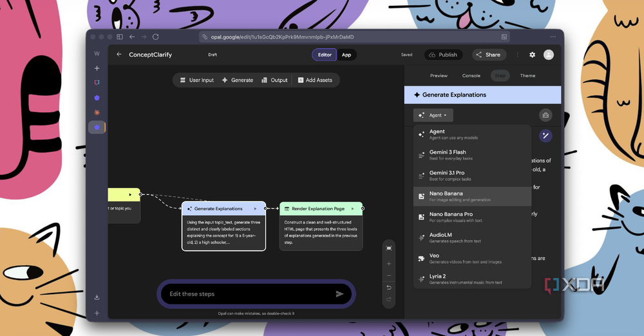The width and height of the screenshot is (644, 336).
Task: Open downloads icon in the browser sidebar
Action: point(97,297)
